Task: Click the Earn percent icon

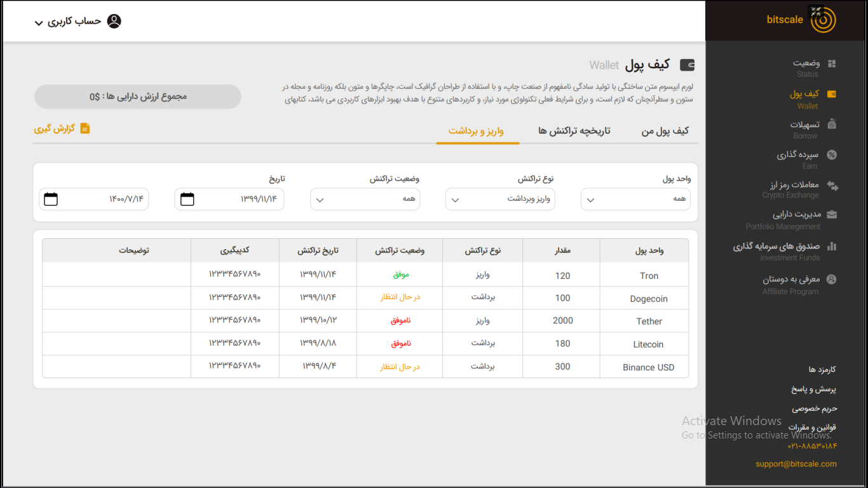Action: pyautogui.click(x=831, y=154)
